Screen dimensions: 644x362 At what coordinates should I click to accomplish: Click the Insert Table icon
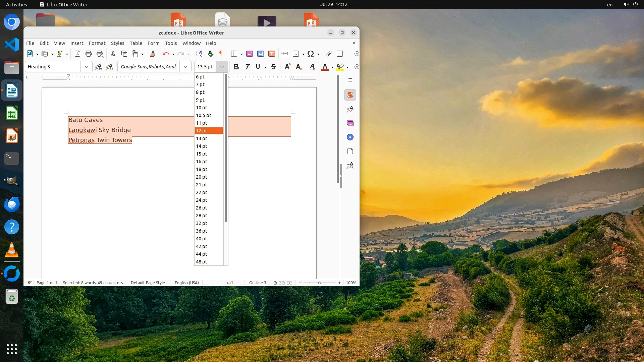[x=234, y=54]
